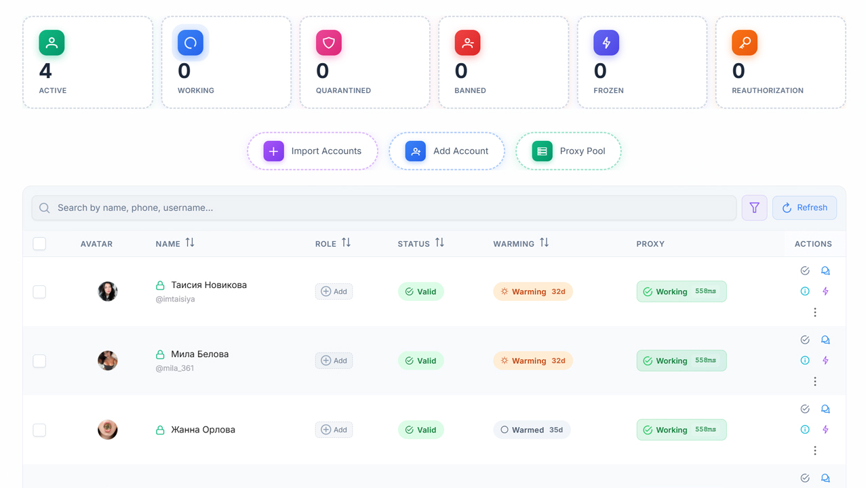868x488 pixels.
Task: Check the box for Таисия Новикова
Action: click(x=39, y=291)
